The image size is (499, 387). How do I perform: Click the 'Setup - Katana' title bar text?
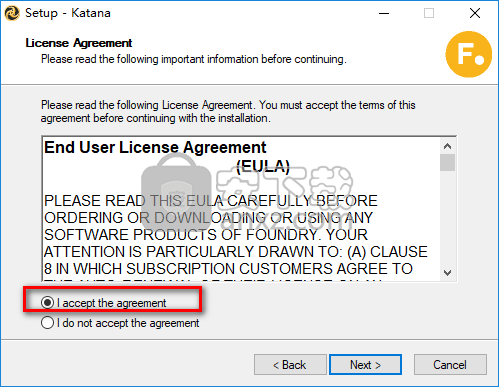(x=68, y=13)
